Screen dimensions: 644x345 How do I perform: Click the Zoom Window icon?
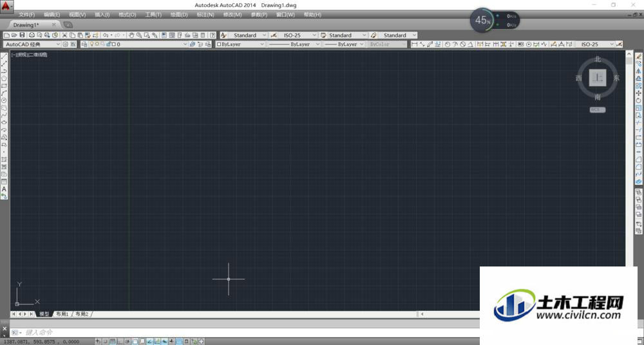click(x=147, y=35)
